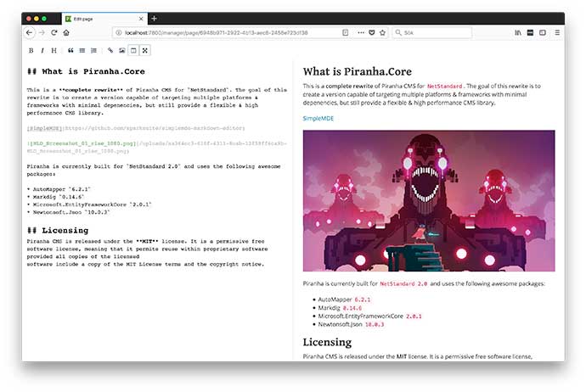Insert a blockquote with the quote icon
This screenshot has height=392, width=586.
(70, 51)
